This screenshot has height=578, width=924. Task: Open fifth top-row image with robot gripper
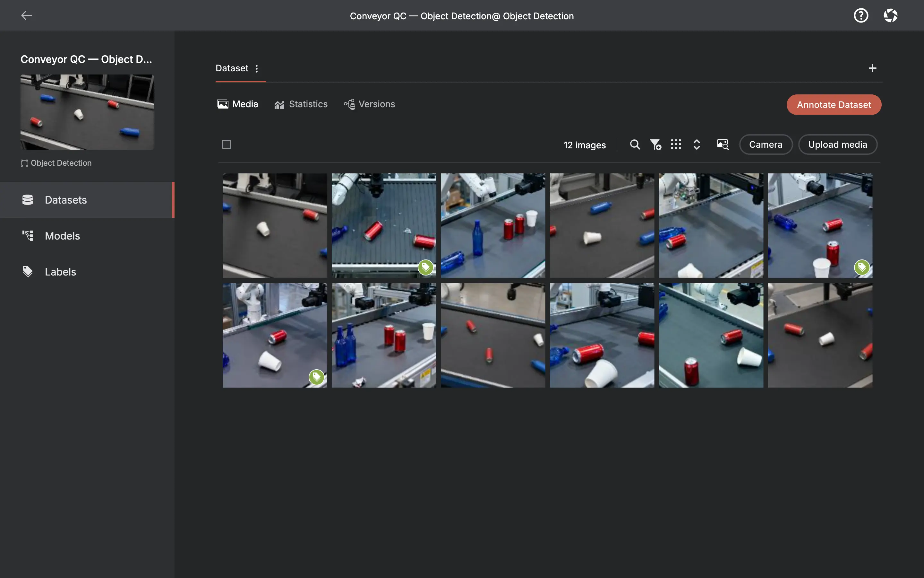pos(711,225)
